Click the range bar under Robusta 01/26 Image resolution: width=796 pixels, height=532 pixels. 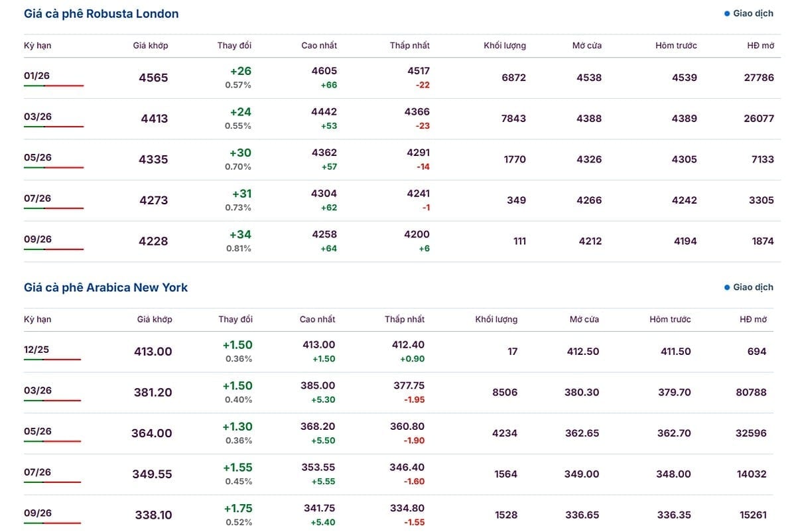[x=54, y=86]
